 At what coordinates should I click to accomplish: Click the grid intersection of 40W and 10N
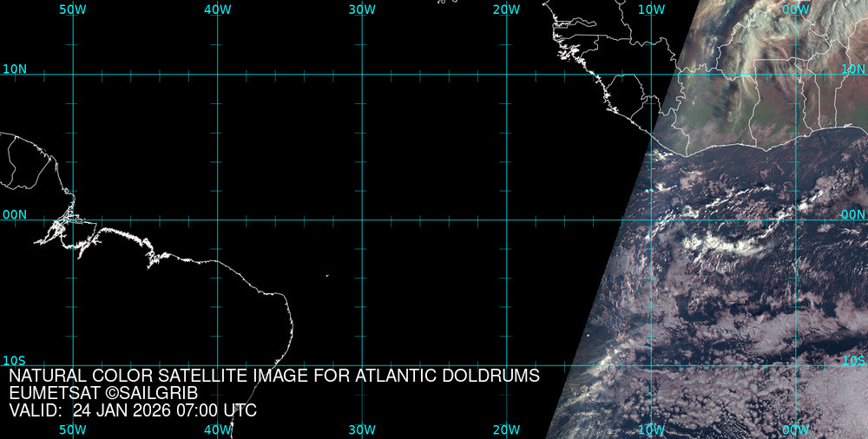pos(217,75)
